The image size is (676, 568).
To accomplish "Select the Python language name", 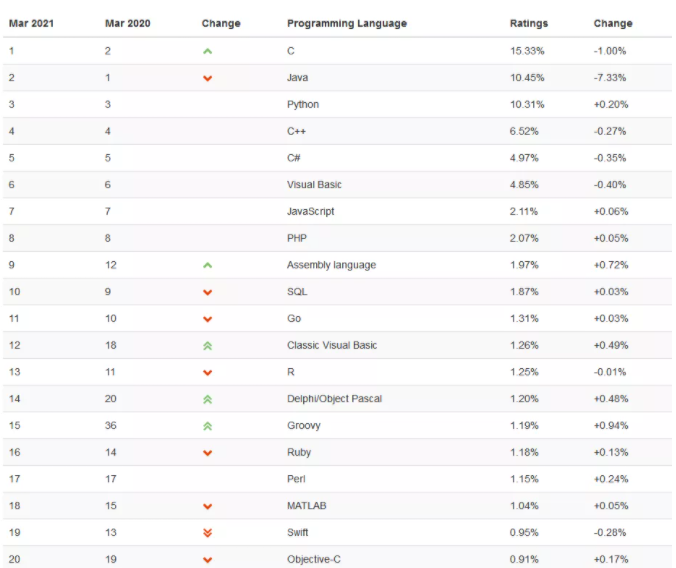I will point(303,105).
